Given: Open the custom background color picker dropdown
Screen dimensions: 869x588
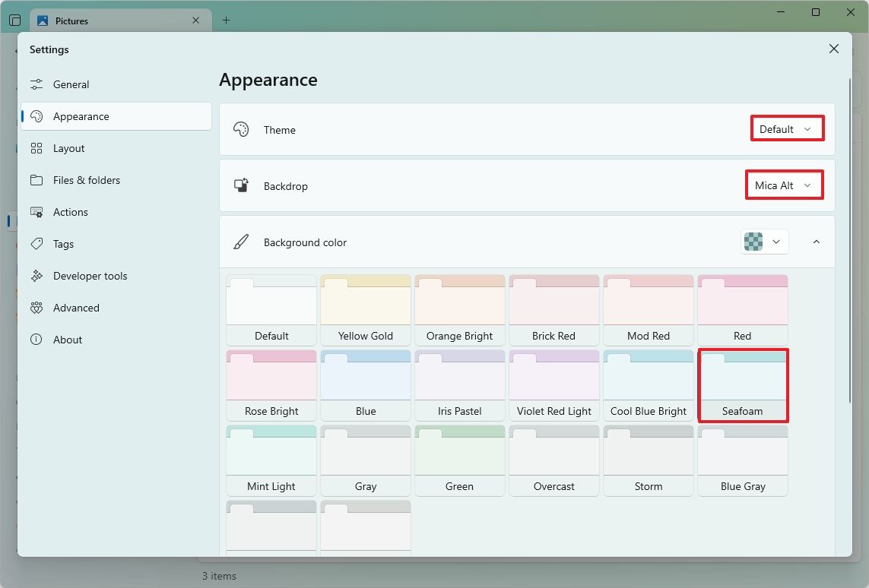Looking at the screenshot, I should 764,242.
